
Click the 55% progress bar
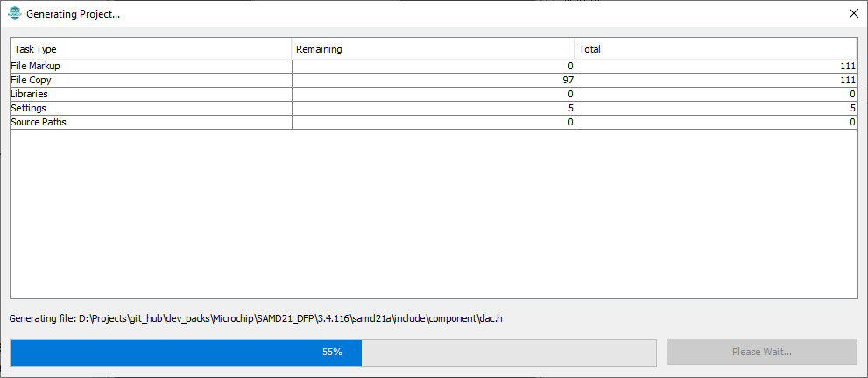333,352
